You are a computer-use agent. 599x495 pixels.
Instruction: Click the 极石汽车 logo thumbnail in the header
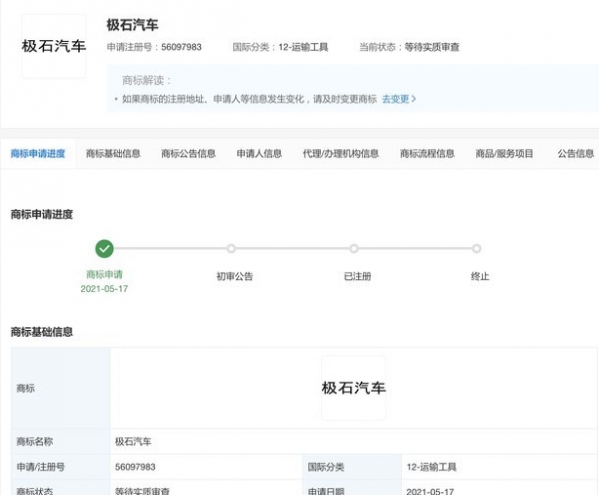tap(54, 46)
